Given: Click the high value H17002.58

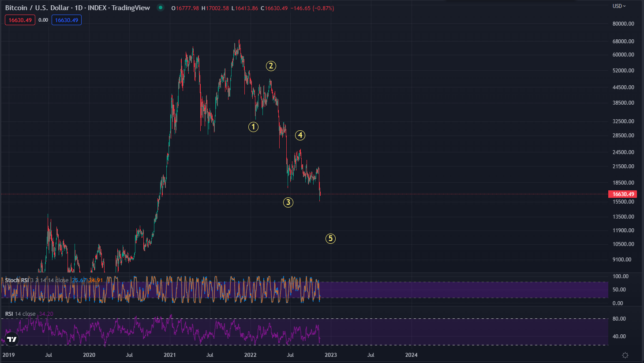Looking at the screenshot, I should (215, 8).
